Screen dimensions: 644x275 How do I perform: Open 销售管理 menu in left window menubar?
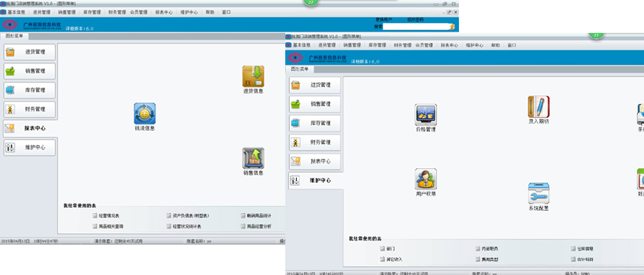coord(67,12)
